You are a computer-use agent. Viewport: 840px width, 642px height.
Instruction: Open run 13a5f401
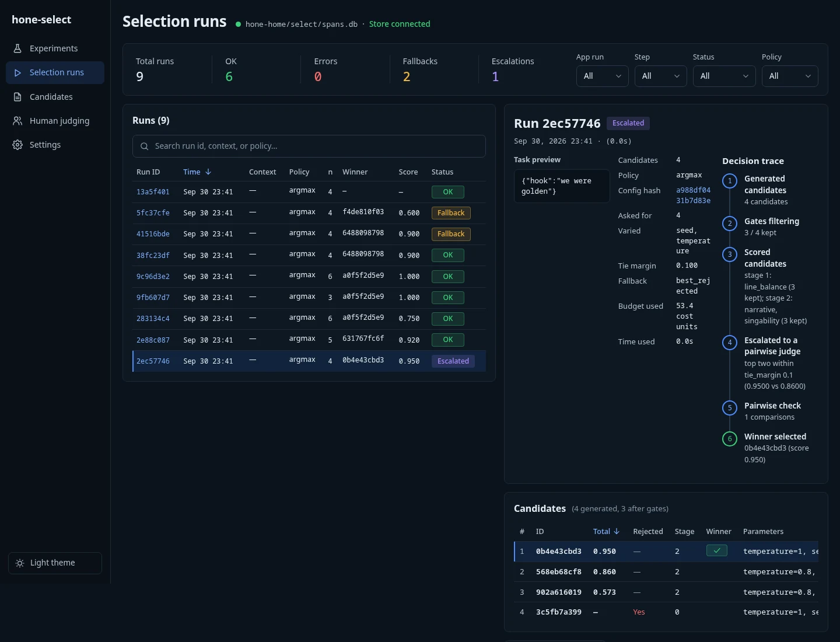[153, 192]
